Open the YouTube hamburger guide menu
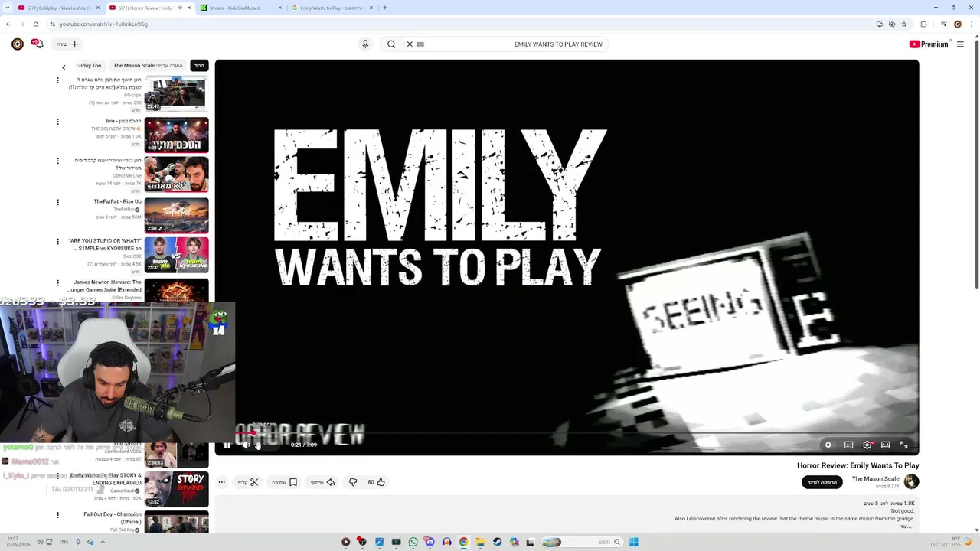The width and height of the screenshot is (980, 551). 960,44
